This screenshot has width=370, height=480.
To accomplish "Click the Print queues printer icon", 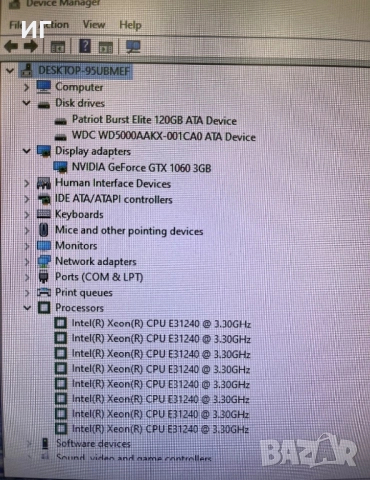I will 44,292.
